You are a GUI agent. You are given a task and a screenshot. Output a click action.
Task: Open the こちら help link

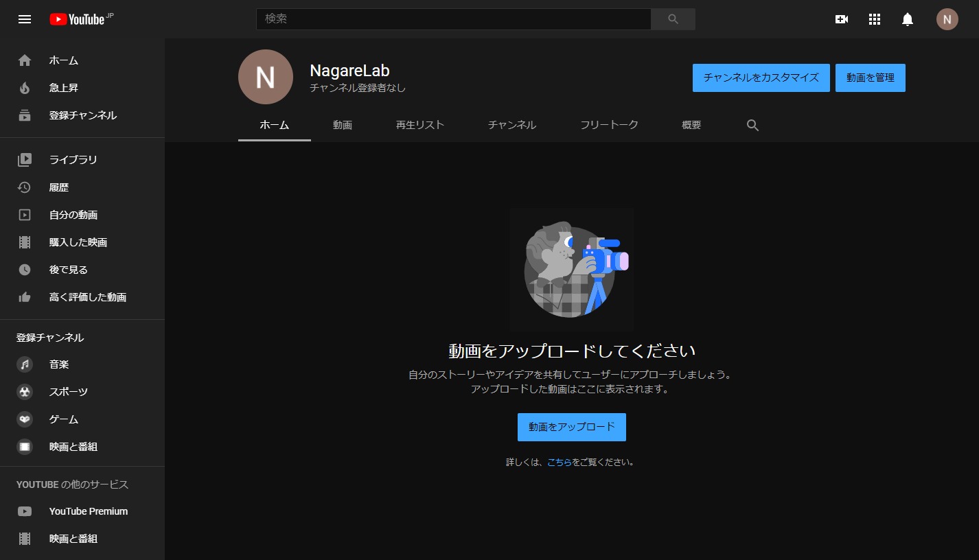pos(560,463)
